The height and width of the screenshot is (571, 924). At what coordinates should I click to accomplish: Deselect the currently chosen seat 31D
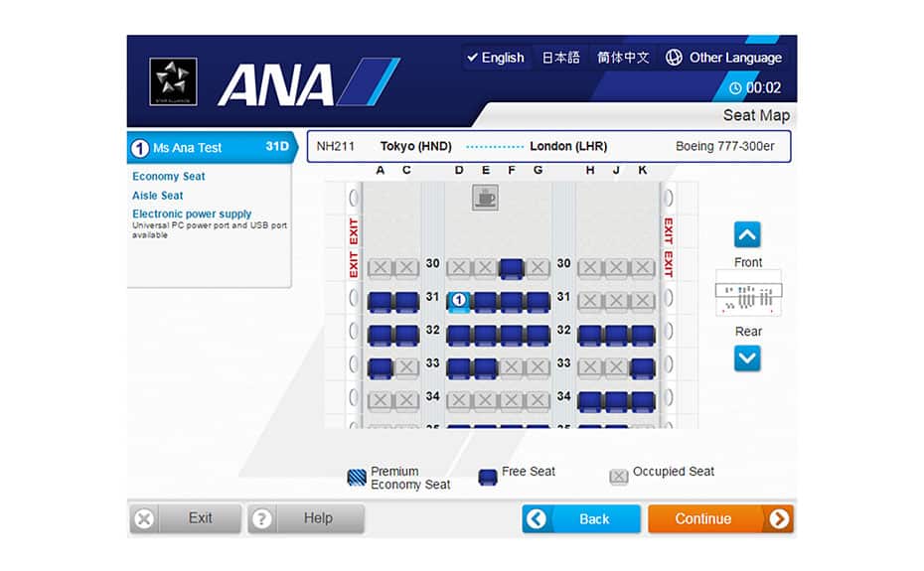coord(458,301)
